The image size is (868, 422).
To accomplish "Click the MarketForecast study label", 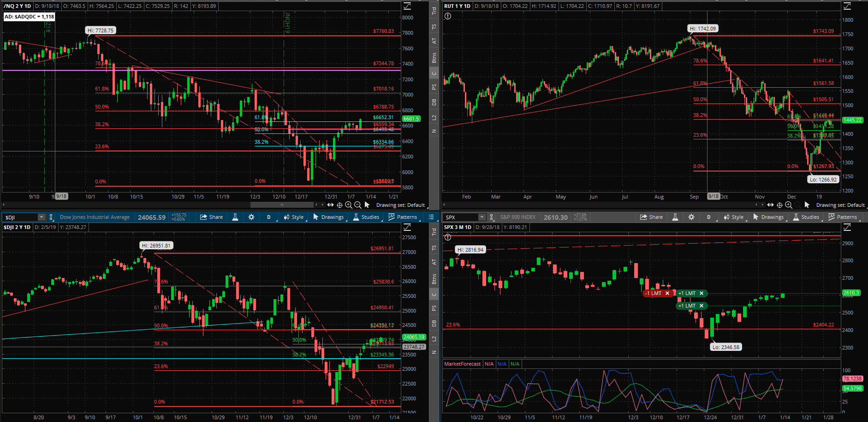I will (x=462, y=364).
